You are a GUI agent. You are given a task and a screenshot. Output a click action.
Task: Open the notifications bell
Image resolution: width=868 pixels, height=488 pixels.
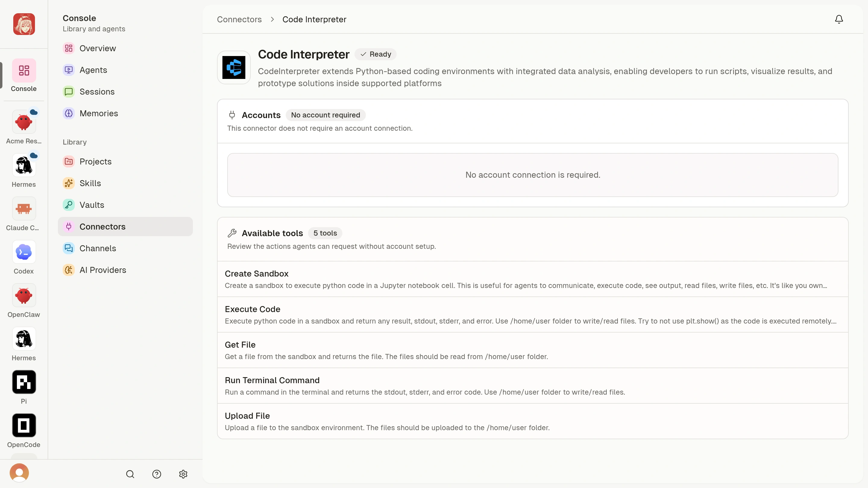pos(839,19)
